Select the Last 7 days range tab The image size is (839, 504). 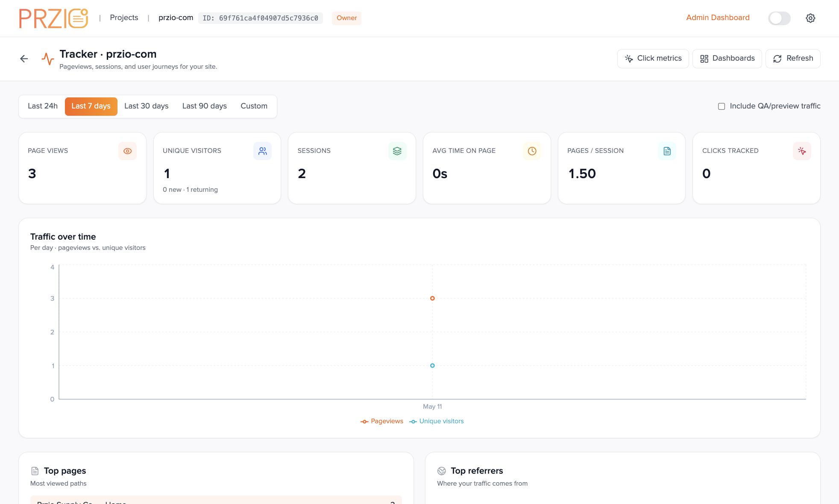coord(91,106)
